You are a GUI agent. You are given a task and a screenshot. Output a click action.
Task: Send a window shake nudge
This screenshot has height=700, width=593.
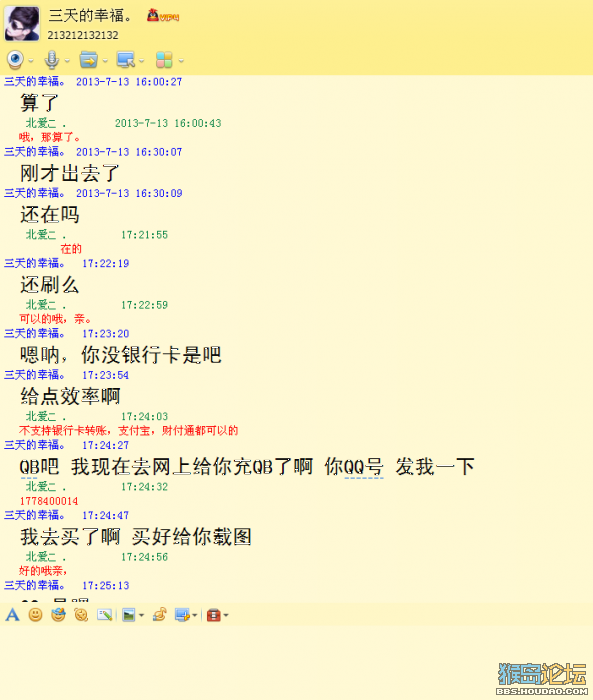[x=81, y=615]
